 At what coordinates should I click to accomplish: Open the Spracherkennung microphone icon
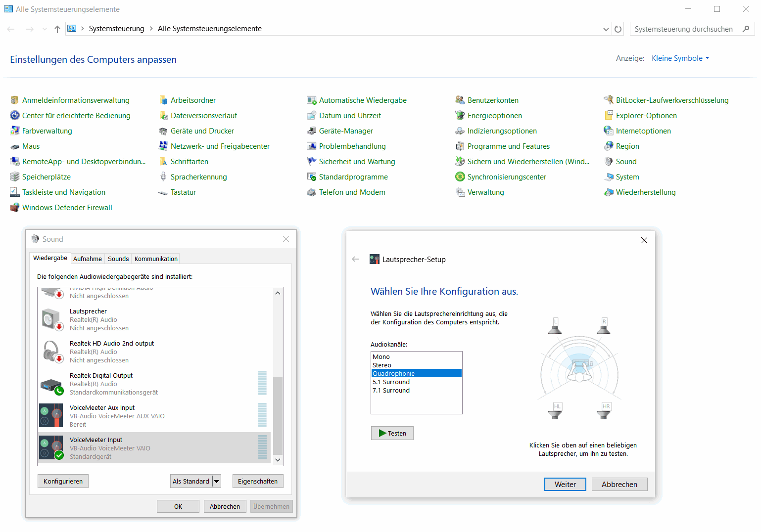tap(163, 177)
